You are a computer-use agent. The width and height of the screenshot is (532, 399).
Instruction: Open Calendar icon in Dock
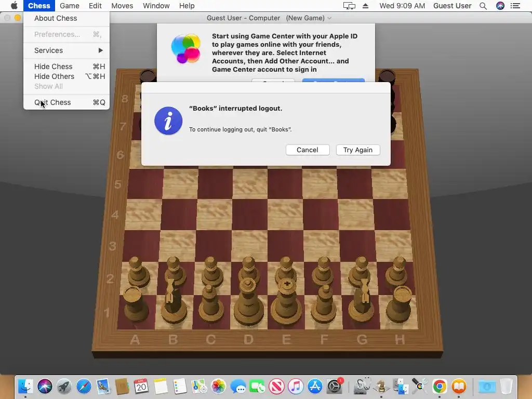(141, 386)
